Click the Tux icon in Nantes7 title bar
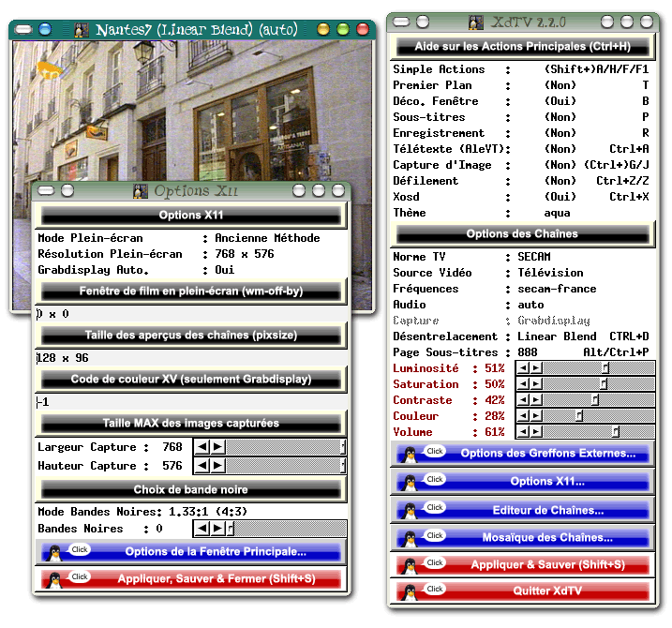The width and height of the screenshot is (672, 628). coord(82,30)
